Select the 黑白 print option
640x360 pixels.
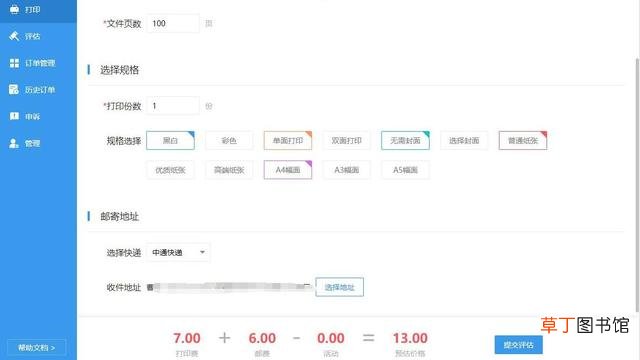click(170, 140)
